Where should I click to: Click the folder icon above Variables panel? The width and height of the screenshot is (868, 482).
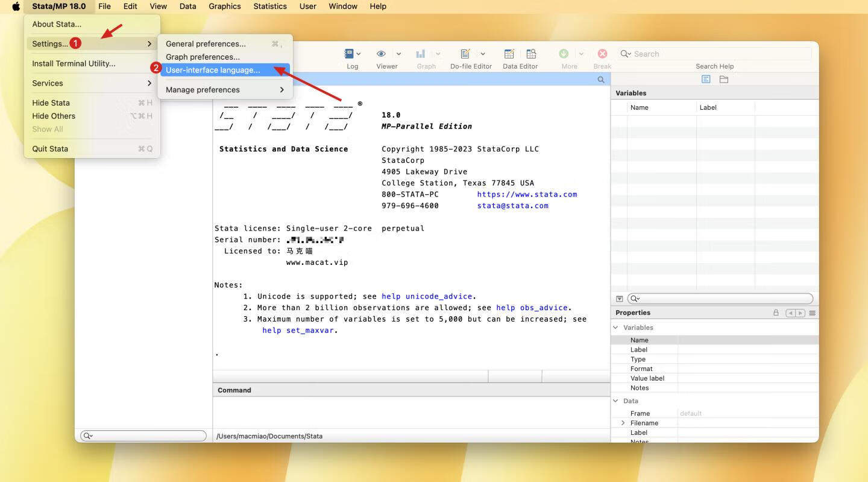724,80
